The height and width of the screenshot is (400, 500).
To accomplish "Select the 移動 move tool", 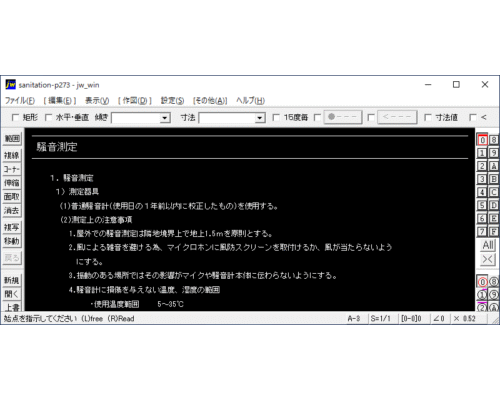I will point(12,241).
